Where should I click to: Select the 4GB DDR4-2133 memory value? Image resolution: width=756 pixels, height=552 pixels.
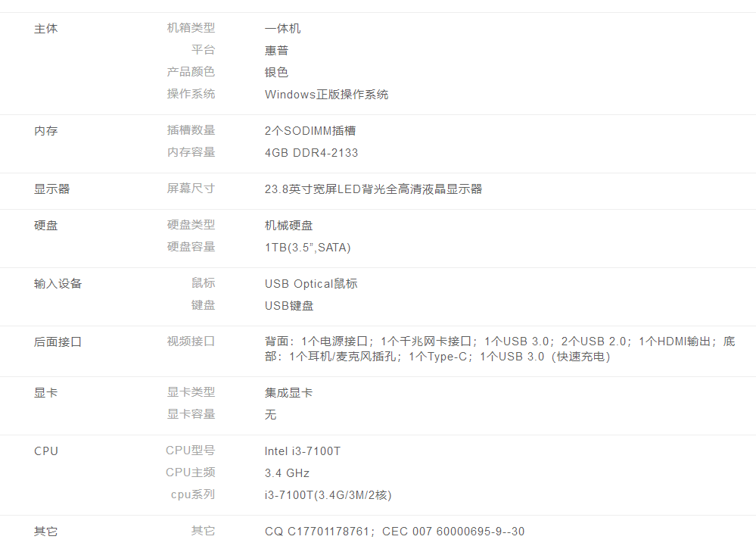(x=311, y=153)
